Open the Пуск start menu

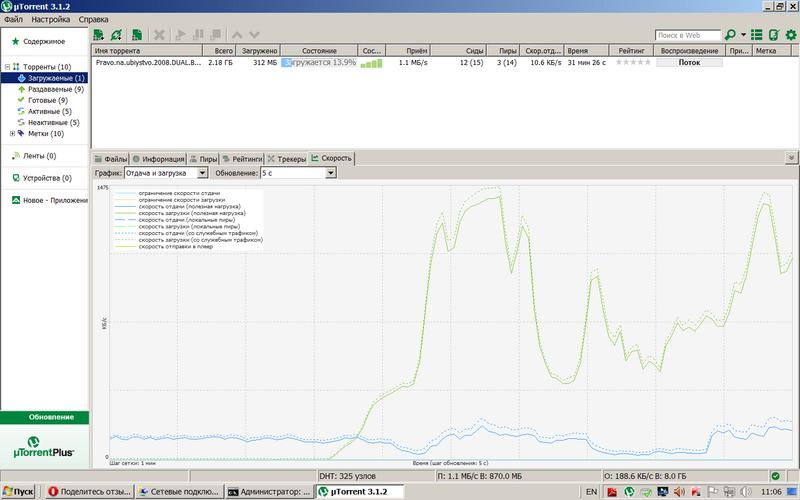[x=18, y=492]
